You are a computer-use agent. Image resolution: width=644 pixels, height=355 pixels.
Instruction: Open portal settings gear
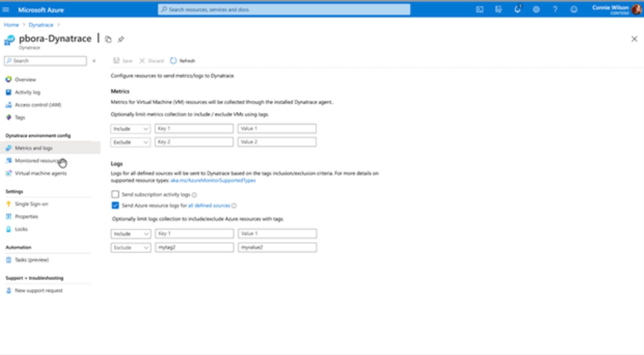pyautogui.click(x=536, y=10)
